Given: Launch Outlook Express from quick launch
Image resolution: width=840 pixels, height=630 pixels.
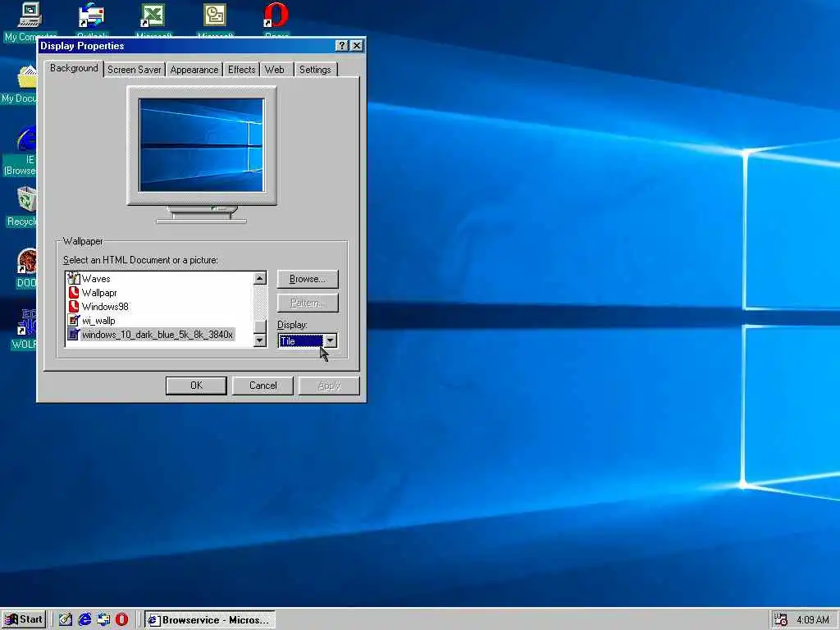Looking at the screenshot, I should click(103, 619).
